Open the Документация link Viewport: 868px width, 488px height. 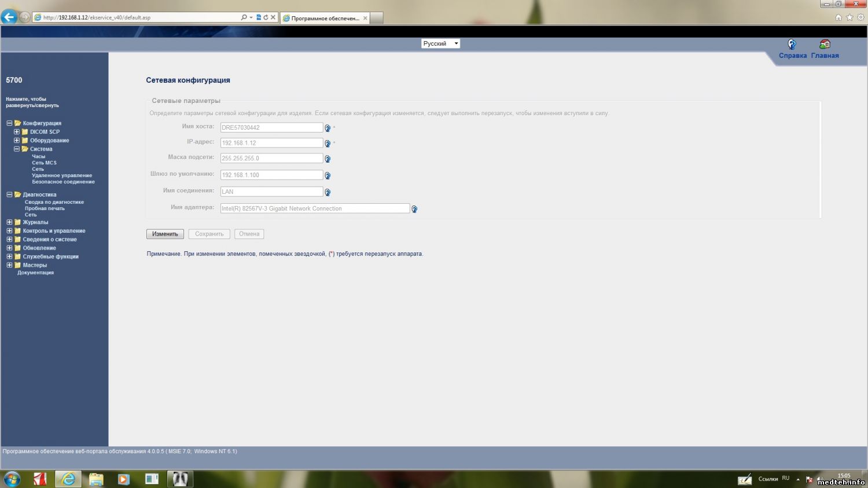[35, 273]
